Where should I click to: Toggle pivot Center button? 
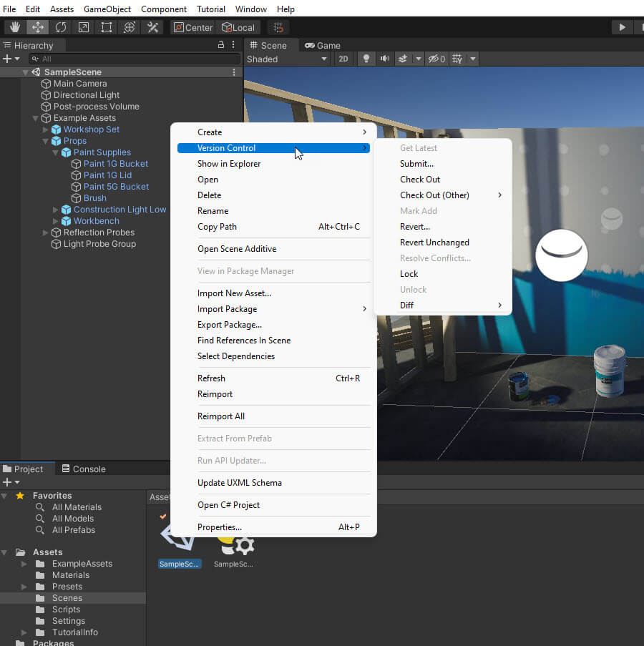(192, 27)
